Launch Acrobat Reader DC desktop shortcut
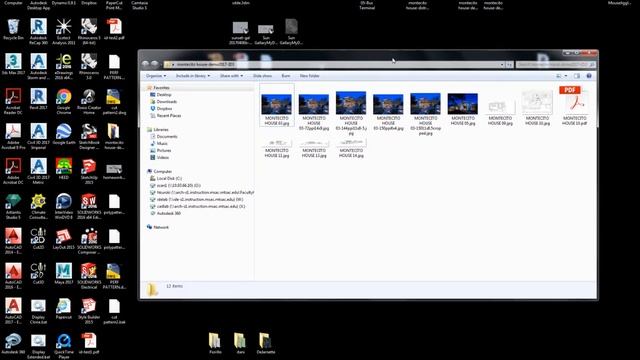The image size is (640, 360). coord(13,101)
